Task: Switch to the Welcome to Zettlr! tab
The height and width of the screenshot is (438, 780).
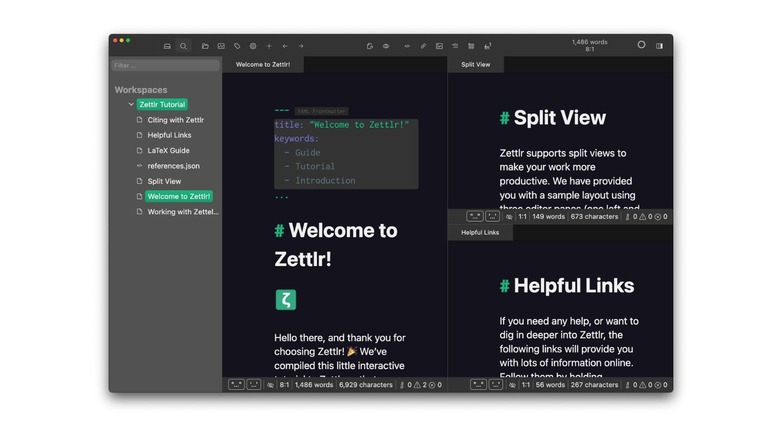Action: [x=263, y=64]
